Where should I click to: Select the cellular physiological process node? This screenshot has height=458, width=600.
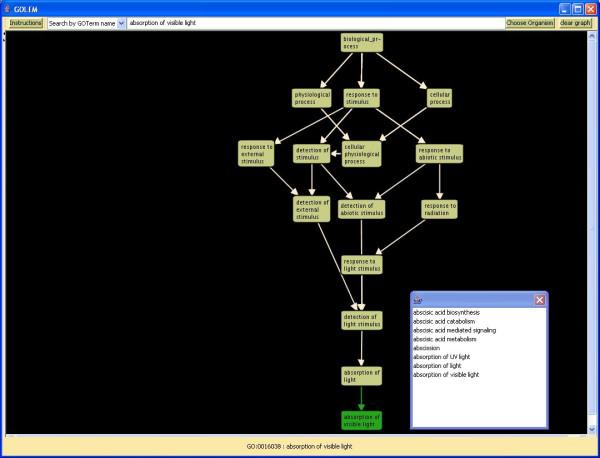(361, 153)
